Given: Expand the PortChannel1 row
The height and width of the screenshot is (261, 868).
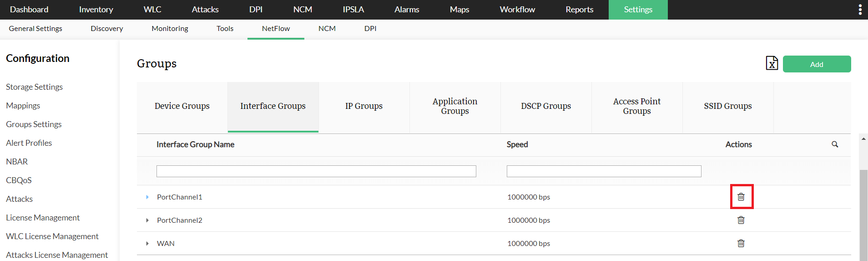Looking at the screenshot, I should point(147,197).
